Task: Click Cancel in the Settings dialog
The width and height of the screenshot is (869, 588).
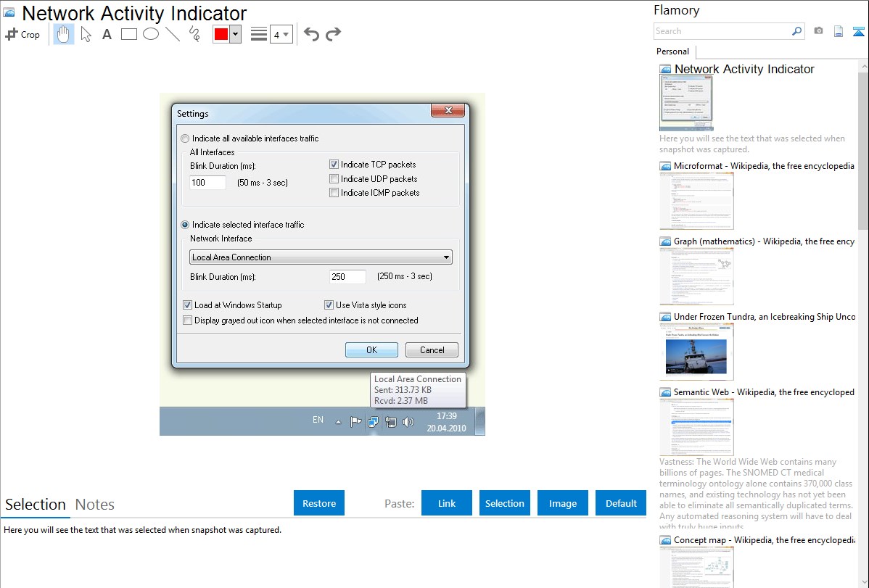Action: [432, 349]
